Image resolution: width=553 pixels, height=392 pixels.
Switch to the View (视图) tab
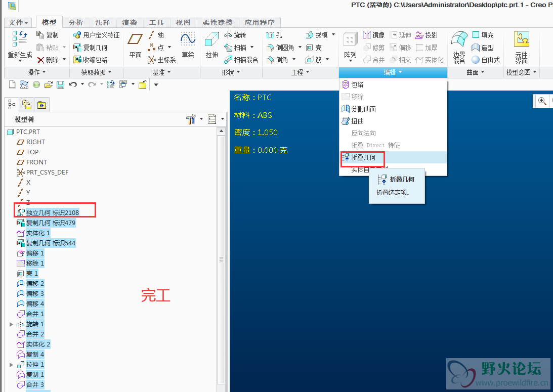pyautogui.click(x=183, y=23)
